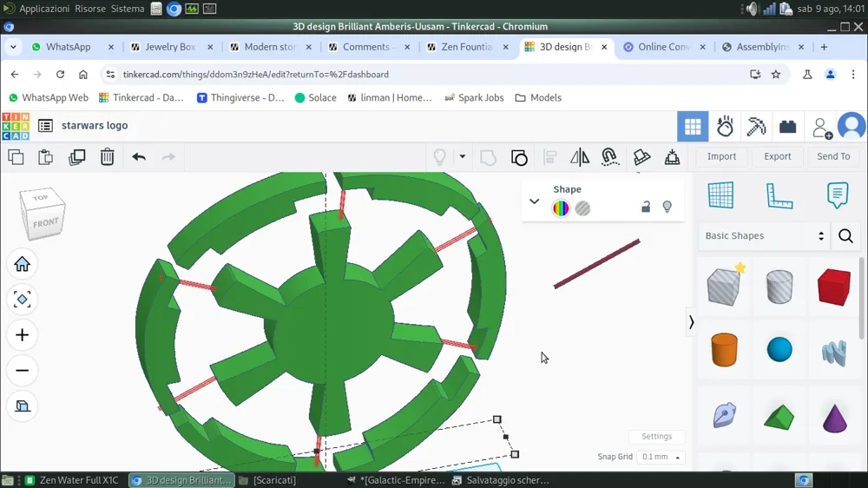The width and height of the screenshot is (868, 488).
Task: Redo the action
Action: [x=168, y=157]
